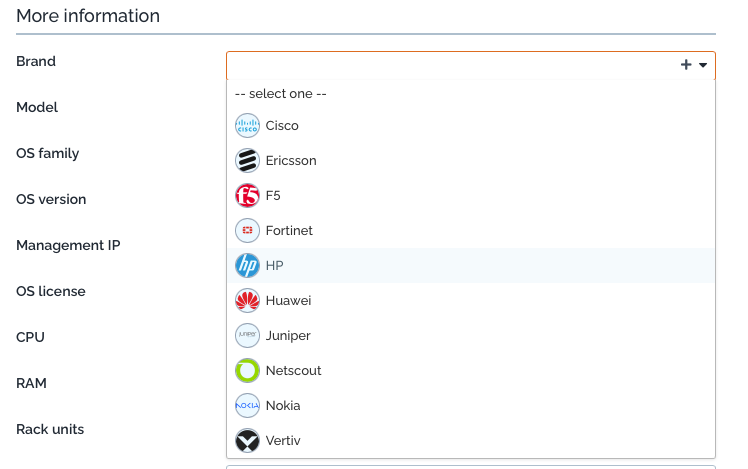
Task: Collapse the Brand dropdown arrow
Action: coord(704,65)
